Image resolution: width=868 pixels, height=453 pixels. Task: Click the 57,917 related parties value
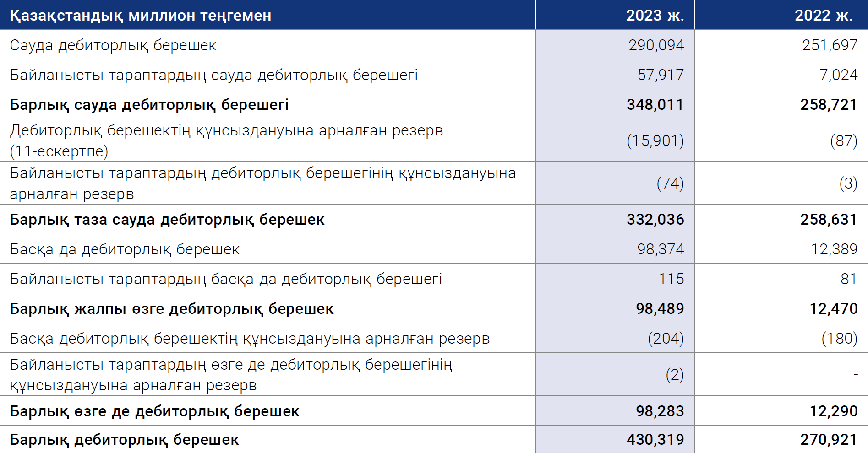(661, 75)
